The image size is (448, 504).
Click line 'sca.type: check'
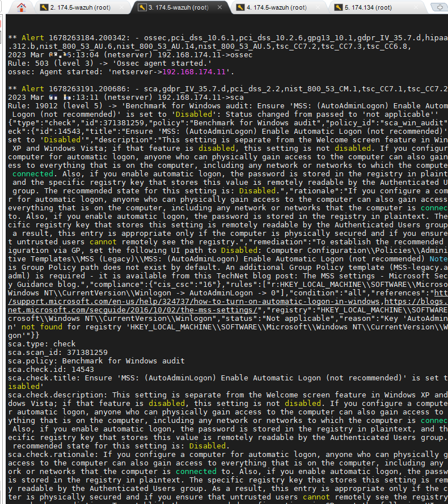(x=42, y=344)
